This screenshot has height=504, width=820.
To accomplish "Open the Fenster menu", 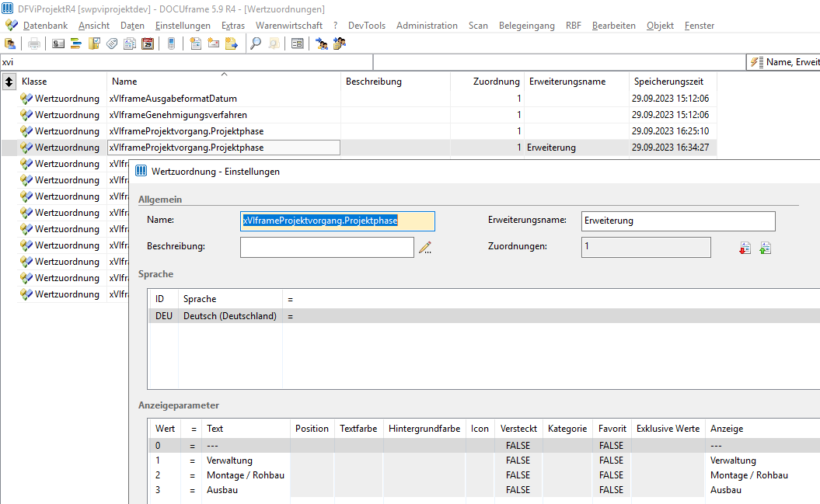I will coord(700,26).
